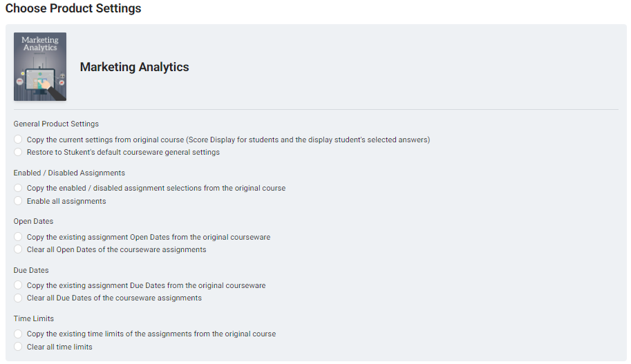Viewport: 631px width, 364px height.
Task: Choose copy existing assignment Open Dates option
Action: coord(18,236)
